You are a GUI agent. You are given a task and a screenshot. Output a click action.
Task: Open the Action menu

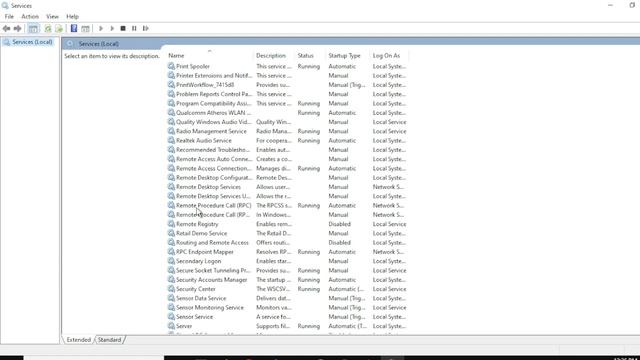pos(30,17)
